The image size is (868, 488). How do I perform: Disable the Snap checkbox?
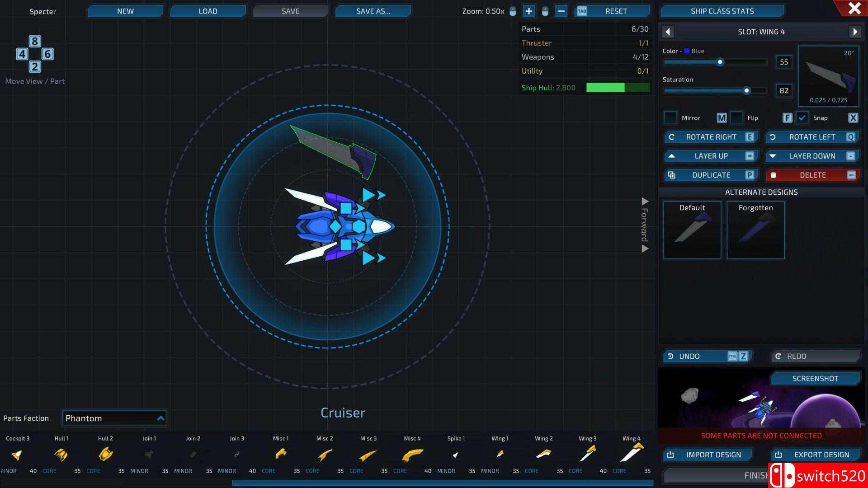tap(802, 118)
